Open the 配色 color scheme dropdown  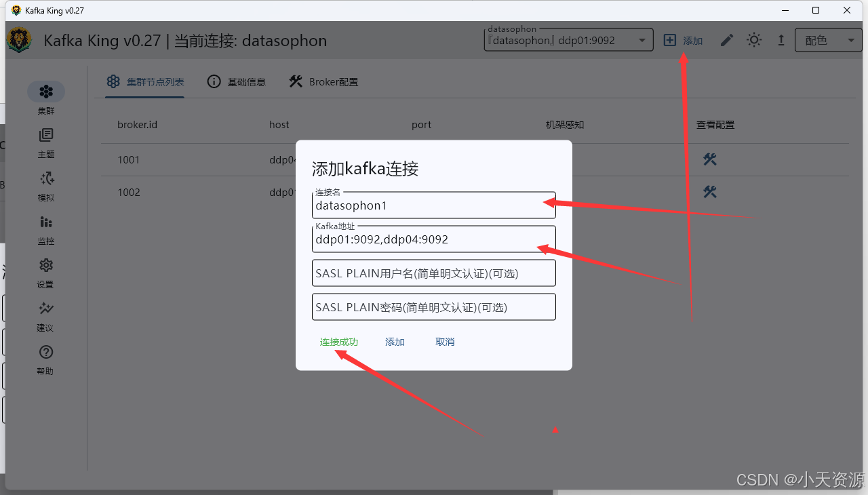pos(828,41)
